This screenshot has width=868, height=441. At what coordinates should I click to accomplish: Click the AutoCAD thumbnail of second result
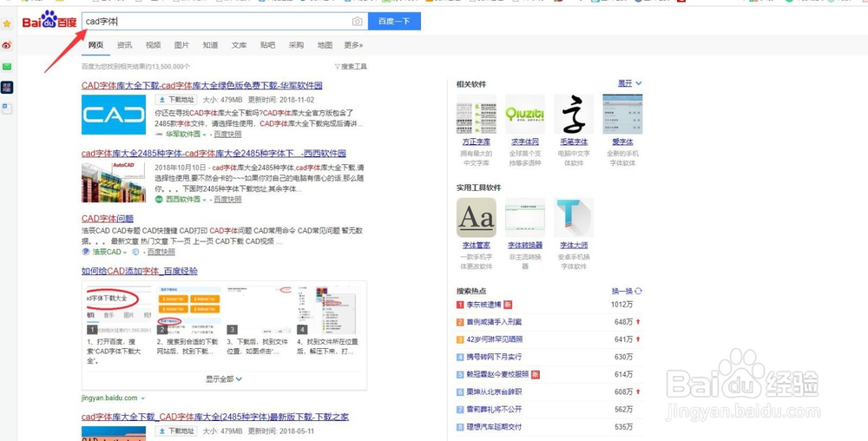[x=114, y=182]
